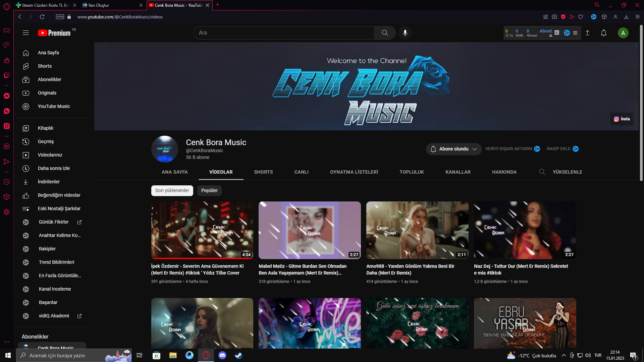Screen dimensions: 644x362
Task: Open a new browser tab
Action: (218, 5)
